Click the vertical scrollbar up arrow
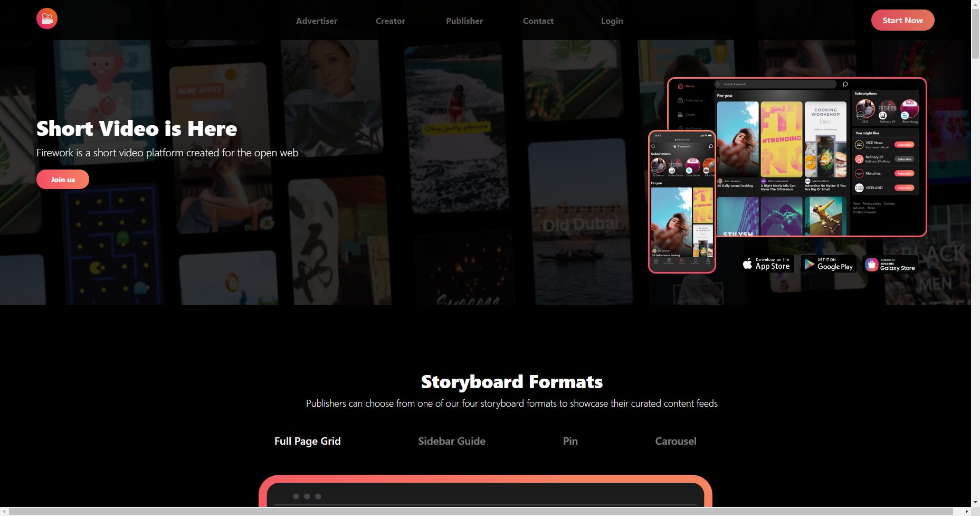This screenshot has height=516, width=980. 975,4
